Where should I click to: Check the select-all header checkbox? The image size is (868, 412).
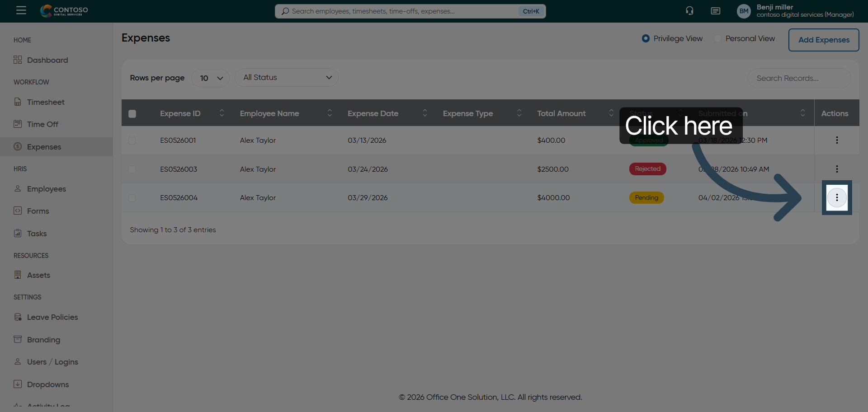click(x=132, y=114)
